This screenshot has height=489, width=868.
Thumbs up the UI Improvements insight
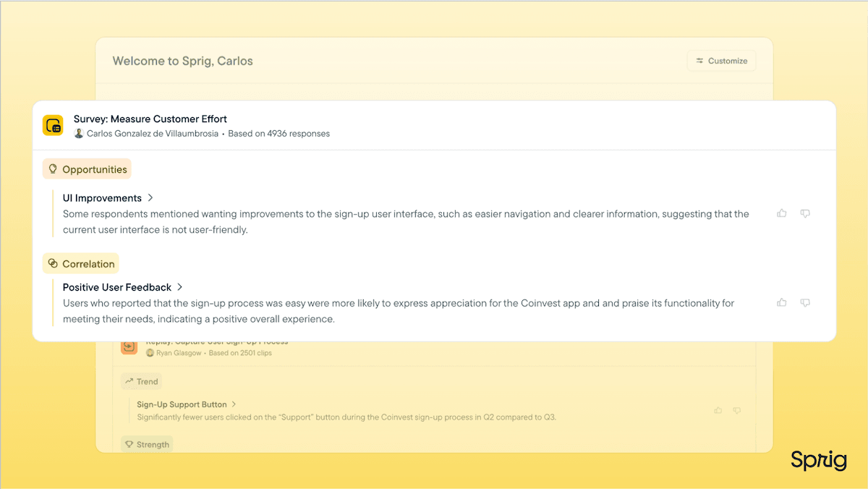click(782, 213)
